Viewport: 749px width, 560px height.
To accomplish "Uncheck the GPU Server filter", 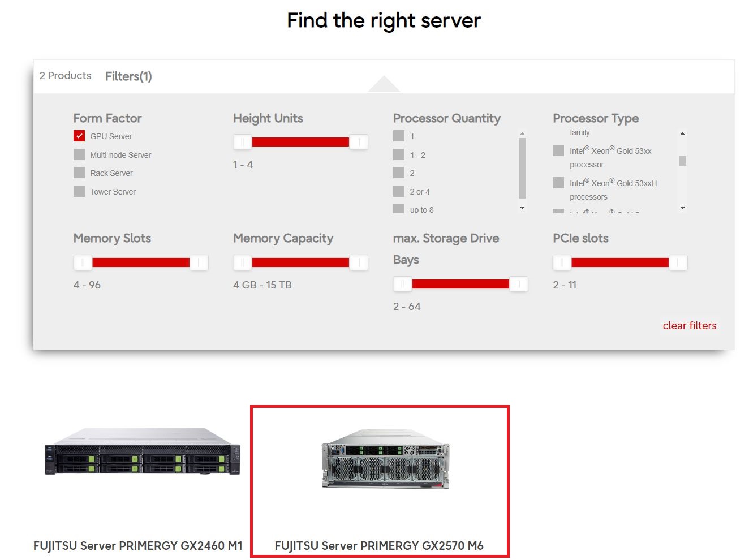I will (79, 136).
